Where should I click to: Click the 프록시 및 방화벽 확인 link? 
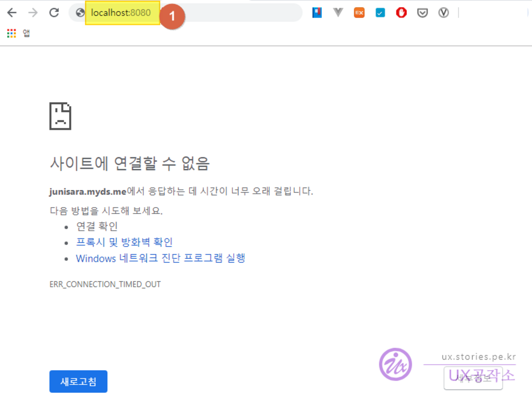124,242
